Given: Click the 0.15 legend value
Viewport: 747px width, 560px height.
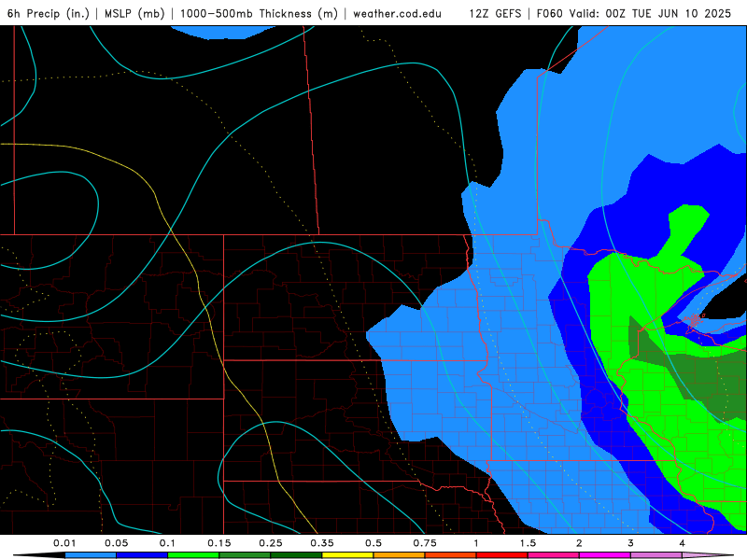Looking at the screenshot, I should (219, 543).
